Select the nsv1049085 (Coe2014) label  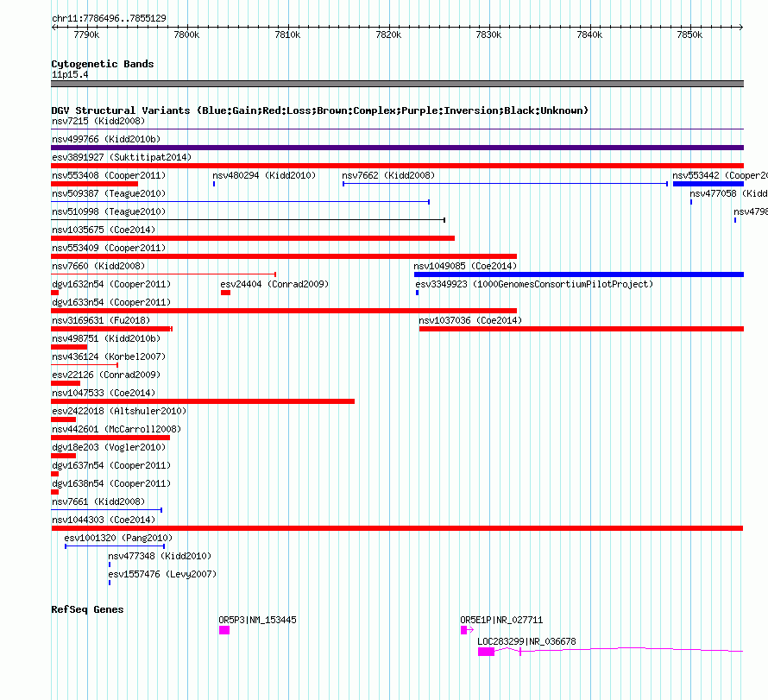[465, 266]
